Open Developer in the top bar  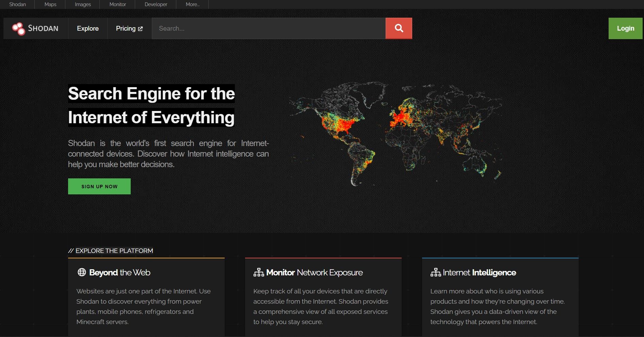pos(156,4)
